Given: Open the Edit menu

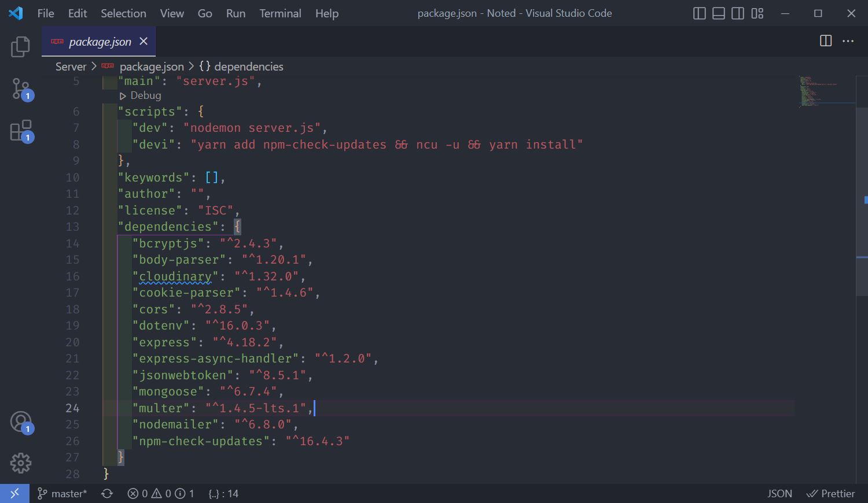Looking at the screenshot, I should click(x=78, y=13).
